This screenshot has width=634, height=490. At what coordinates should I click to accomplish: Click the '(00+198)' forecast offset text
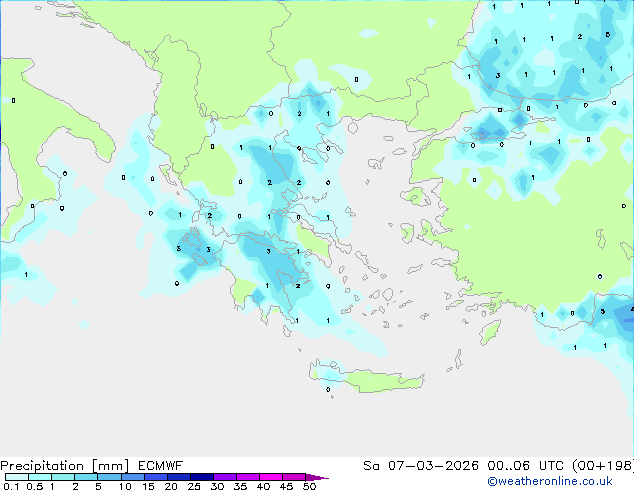point(603,466)
